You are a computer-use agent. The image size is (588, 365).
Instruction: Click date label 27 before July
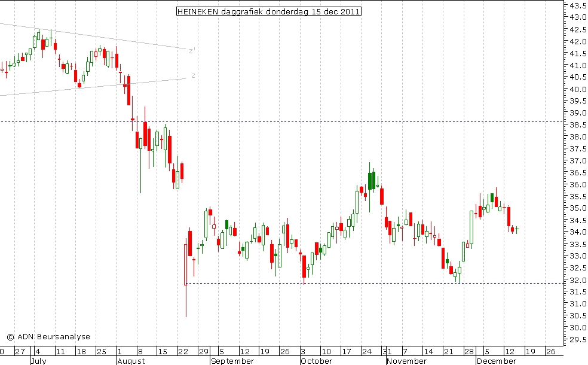[x=20, y=352]
